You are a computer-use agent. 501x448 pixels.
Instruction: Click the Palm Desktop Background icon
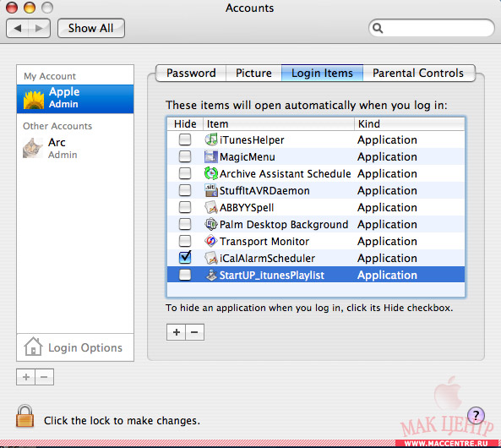[x=211, y=225]
